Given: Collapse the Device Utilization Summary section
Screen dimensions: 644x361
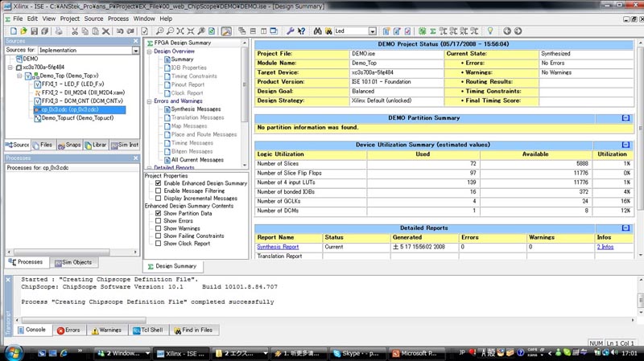Looking at the screenshot, I should 625,145.
